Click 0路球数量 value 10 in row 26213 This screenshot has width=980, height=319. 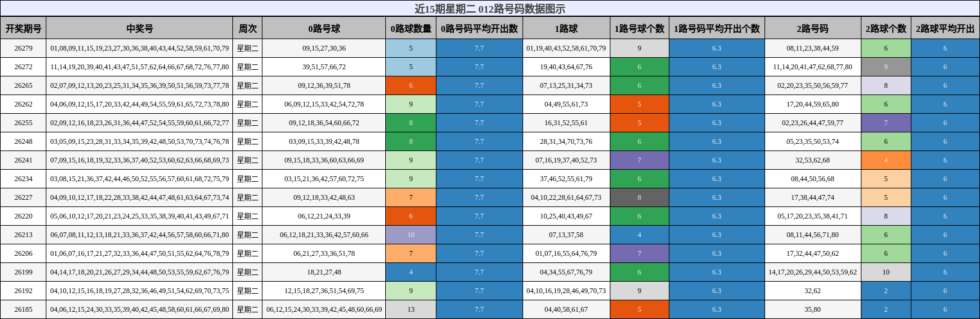coord(411,235)
